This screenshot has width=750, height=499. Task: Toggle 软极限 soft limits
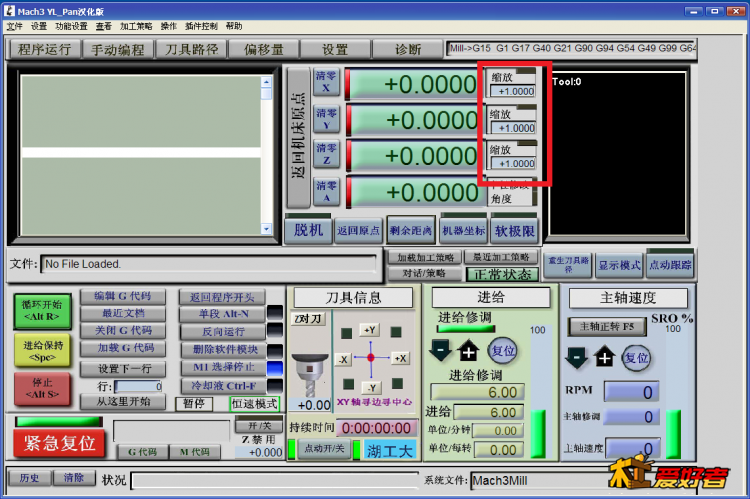514,231
